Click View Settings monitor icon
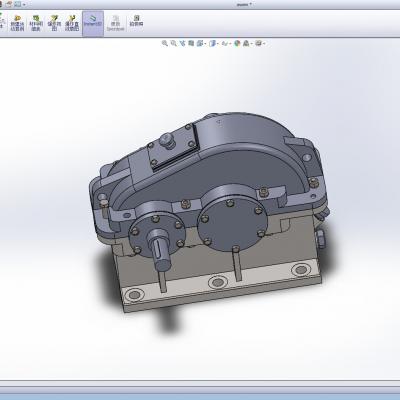The width and height of the screenshot is (400, 400). point(258,43)
